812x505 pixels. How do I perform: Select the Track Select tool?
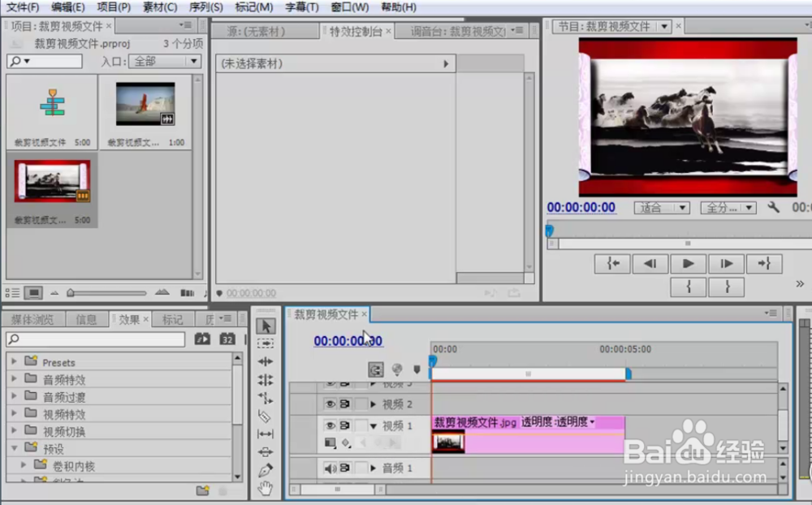click(x=266, y=343)
